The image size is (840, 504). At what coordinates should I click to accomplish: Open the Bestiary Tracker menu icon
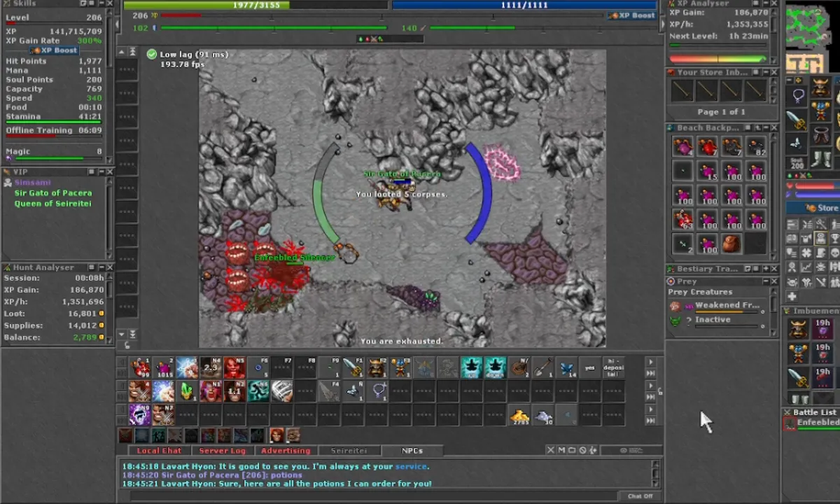(x=755, y=269)
